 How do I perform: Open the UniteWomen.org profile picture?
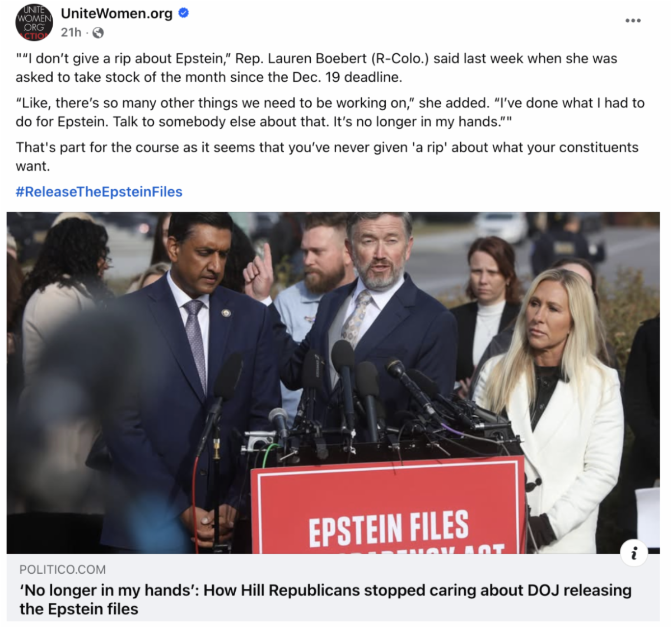coord(34,22)
